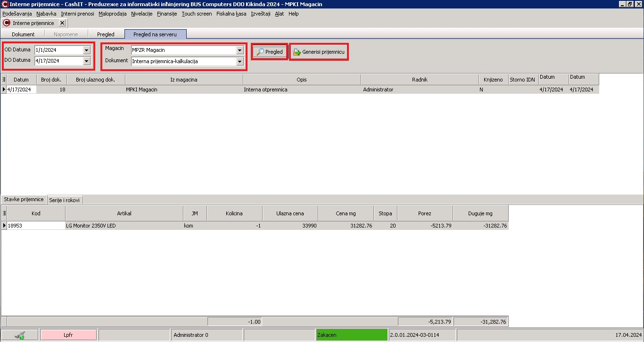This screenshot has width=644, height=342.
Task: Open the DO Datuma date dropdown
Action: [86, 61]
